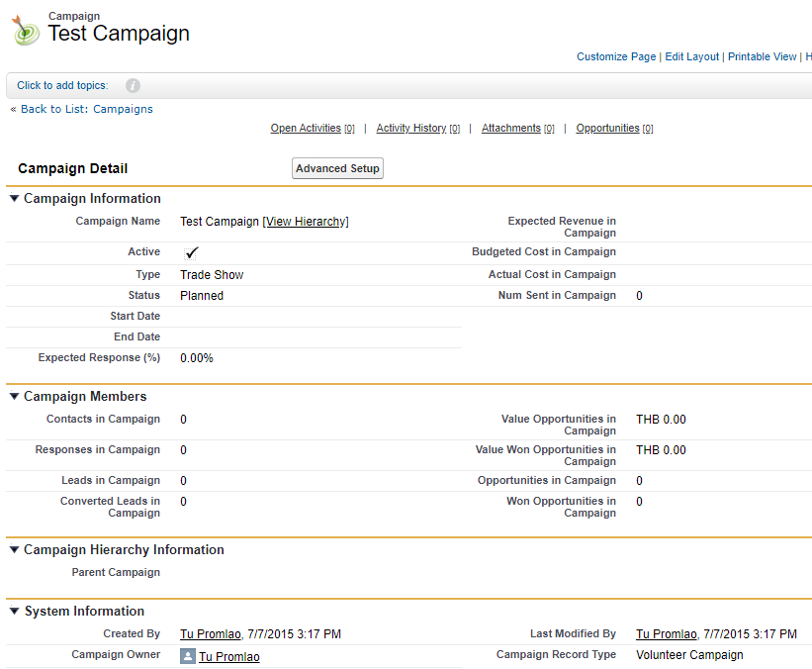This screenshot has width=812, height=669.
Task: Open Tu Promlao in Created By
Action: click(210, 634)
